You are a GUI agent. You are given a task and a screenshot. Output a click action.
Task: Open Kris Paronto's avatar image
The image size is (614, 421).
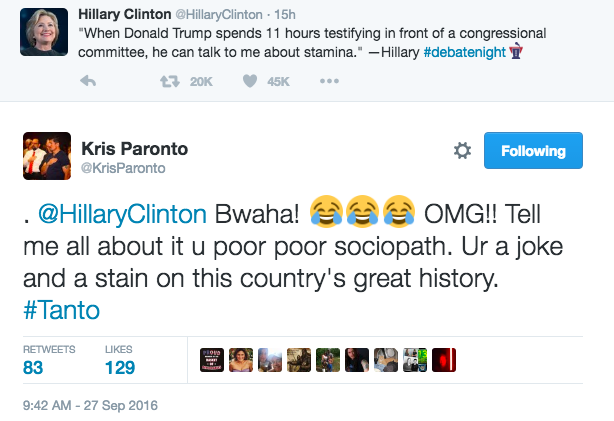[x=47, y=156]
